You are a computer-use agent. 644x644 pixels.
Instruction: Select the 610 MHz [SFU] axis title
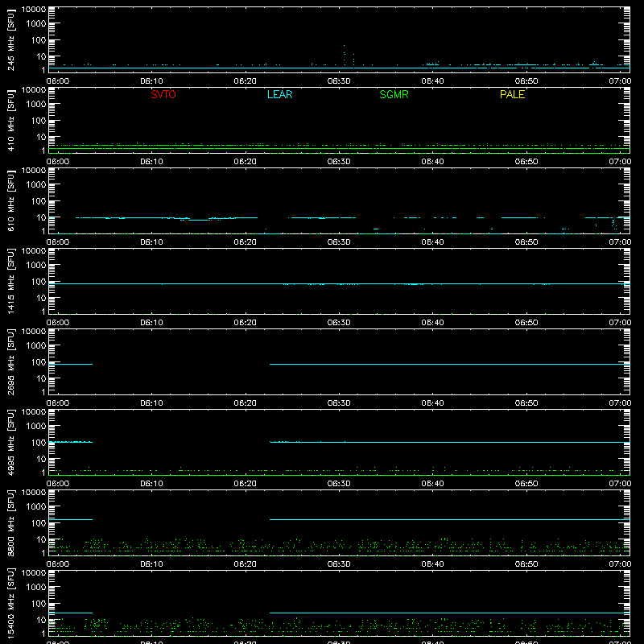(x=11, y=200)
